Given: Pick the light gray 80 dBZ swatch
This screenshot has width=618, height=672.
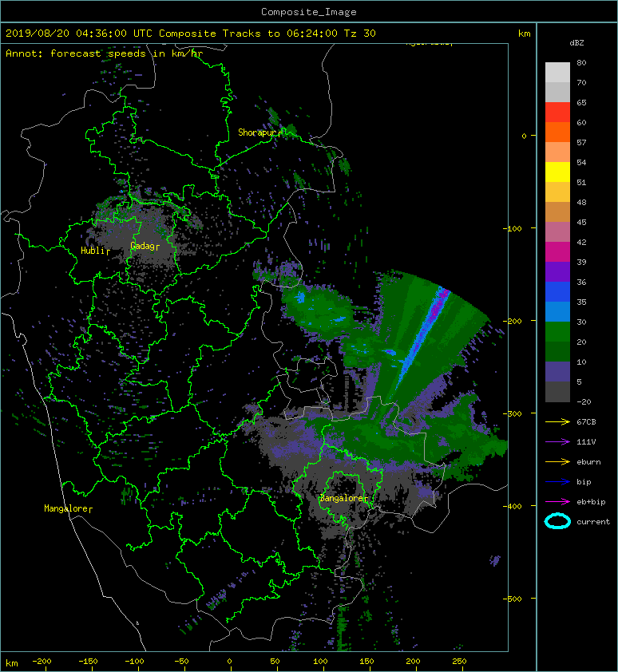Looking at the screenshot, I should coord(557,72).
